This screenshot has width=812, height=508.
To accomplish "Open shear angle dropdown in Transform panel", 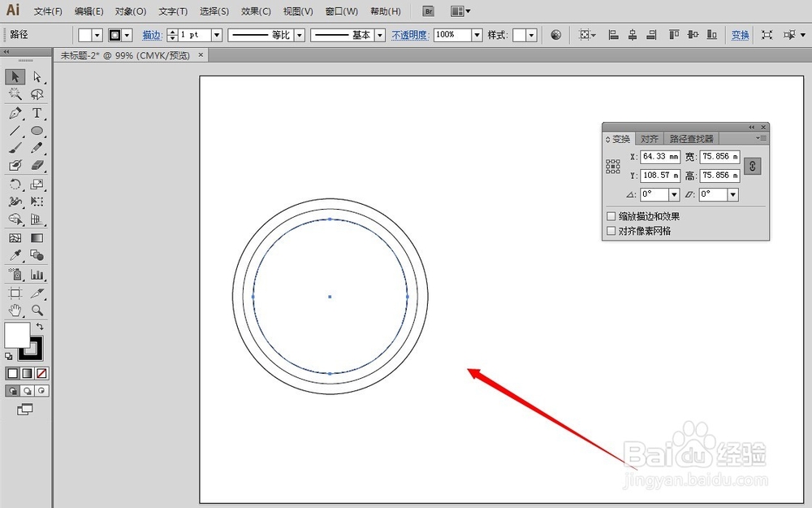I will (732, 194).
